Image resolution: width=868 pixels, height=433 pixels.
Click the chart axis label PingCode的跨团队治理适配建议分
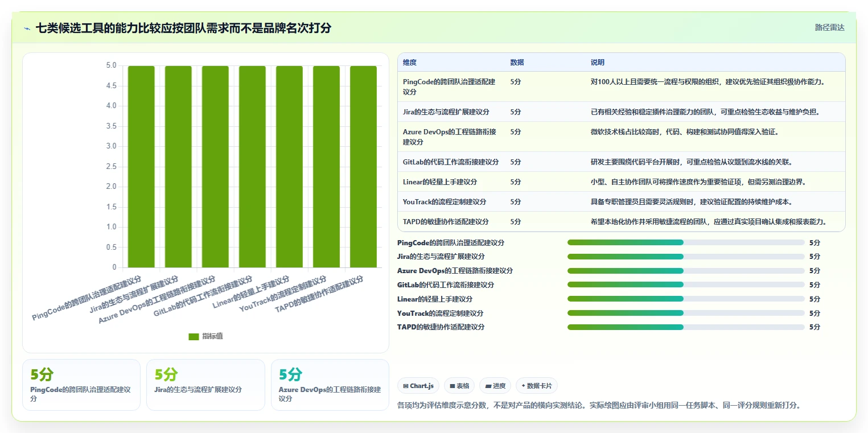tap(87, 298)
